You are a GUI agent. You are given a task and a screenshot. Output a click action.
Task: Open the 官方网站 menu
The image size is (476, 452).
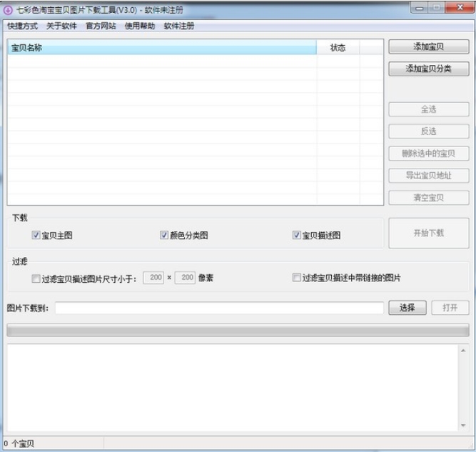click(101, 26)
